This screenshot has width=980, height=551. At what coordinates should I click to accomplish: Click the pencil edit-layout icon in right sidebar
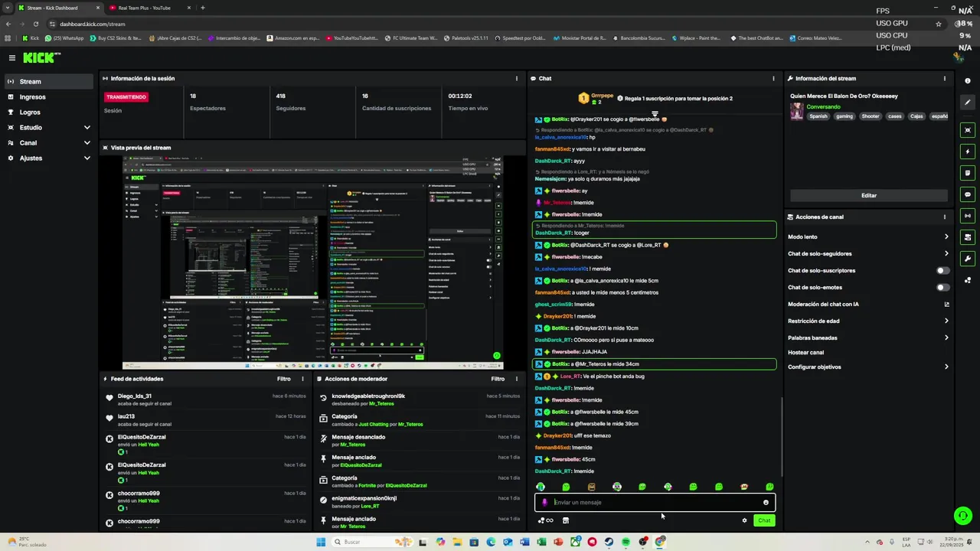(x=968, y=102)
